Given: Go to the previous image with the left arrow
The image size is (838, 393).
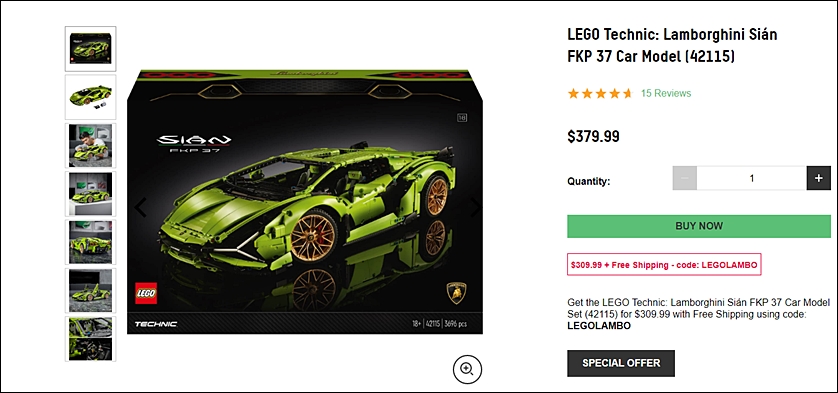Looking at the screenshot, I should [x=141, y=207].
